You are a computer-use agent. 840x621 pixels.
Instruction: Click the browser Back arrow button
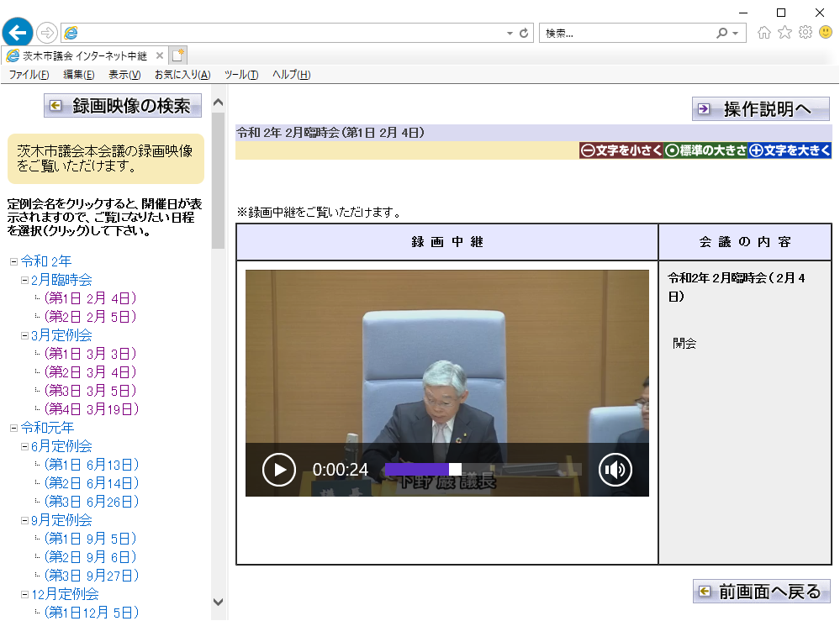pos(18,33)
